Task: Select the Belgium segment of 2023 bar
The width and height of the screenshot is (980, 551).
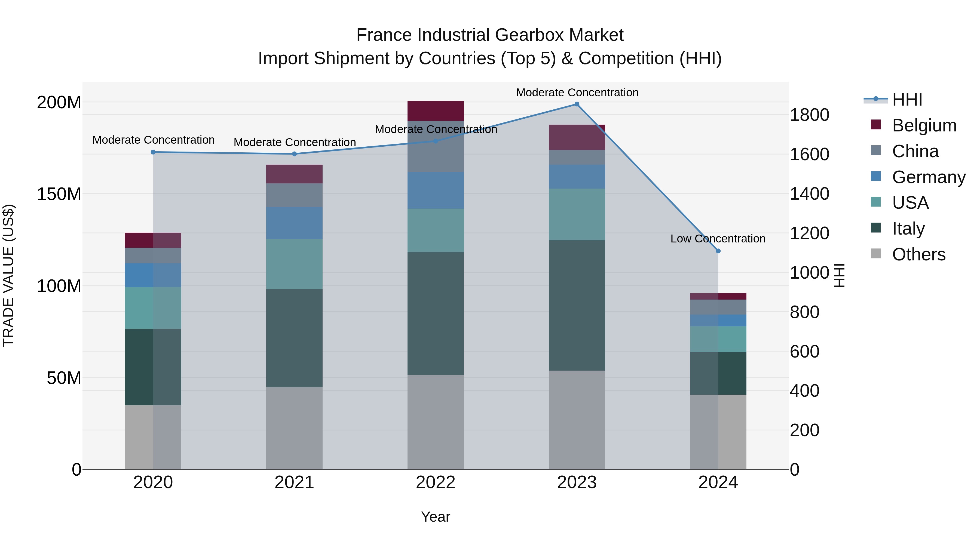Action: tap(577, 137)
